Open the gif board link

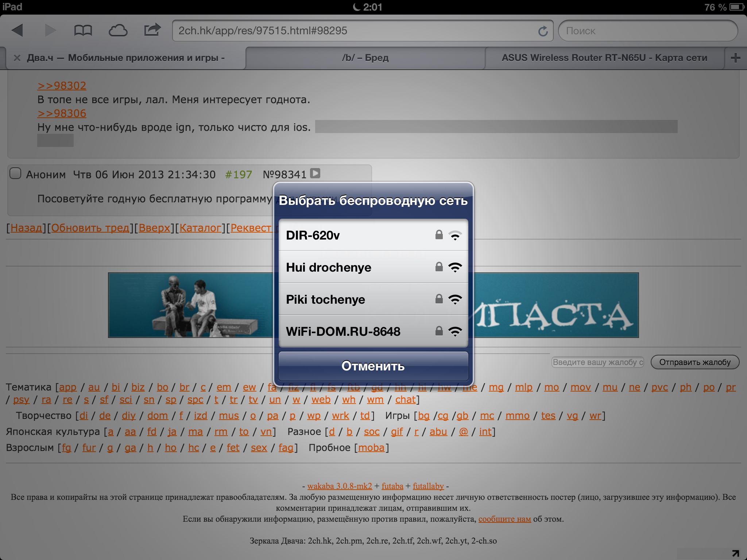tap(397, 432)
